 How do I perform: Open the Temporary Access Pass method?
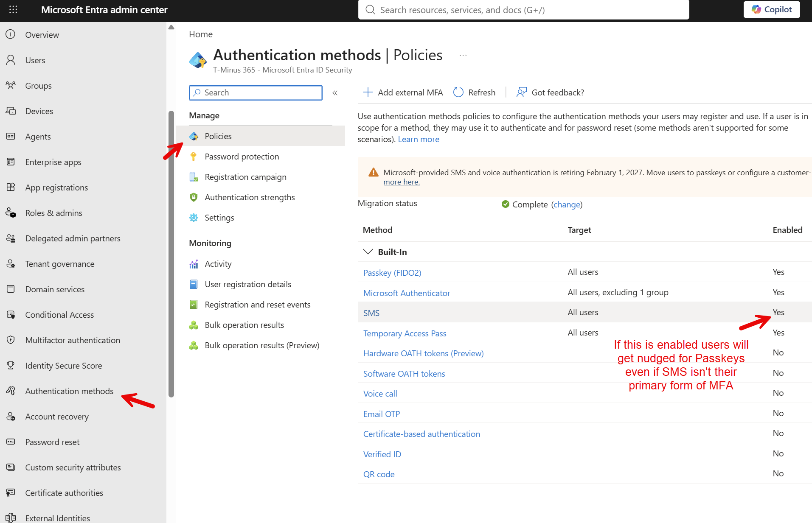(405, 333)
